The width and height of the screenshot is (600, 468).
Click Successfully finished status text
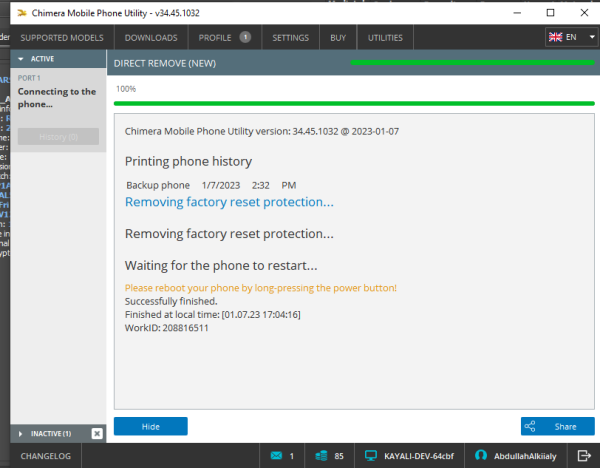[171, 302]
